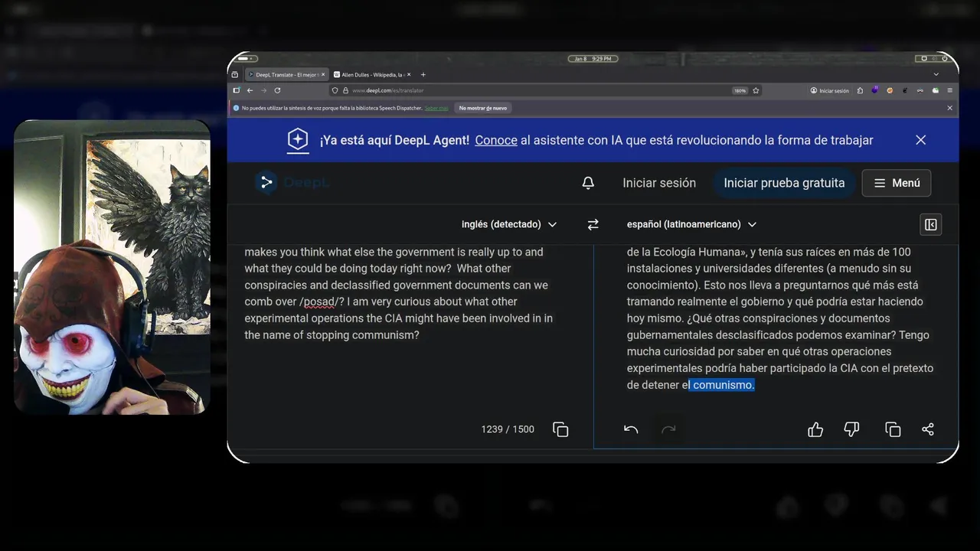
Task: Copy the Spanish translation text
Action: point(893,429)
